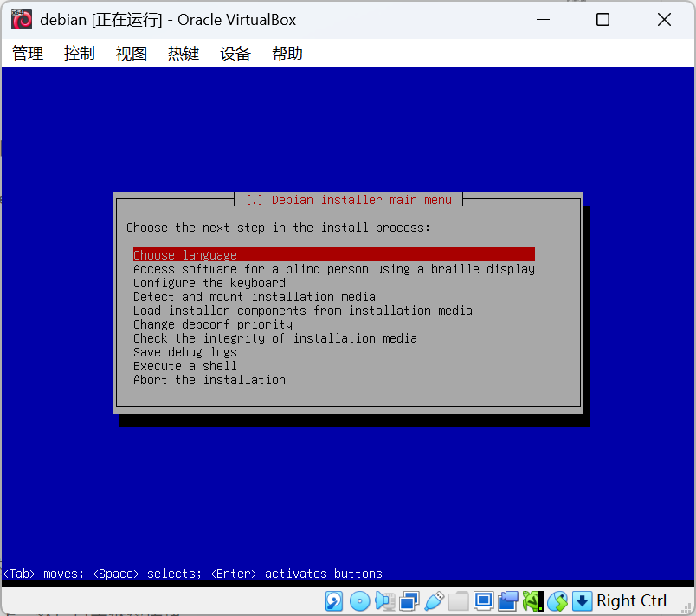This screenshot has height=616, width=696.
Task: Click the window resize grip in status bar corner
Action: coord(686,607)
